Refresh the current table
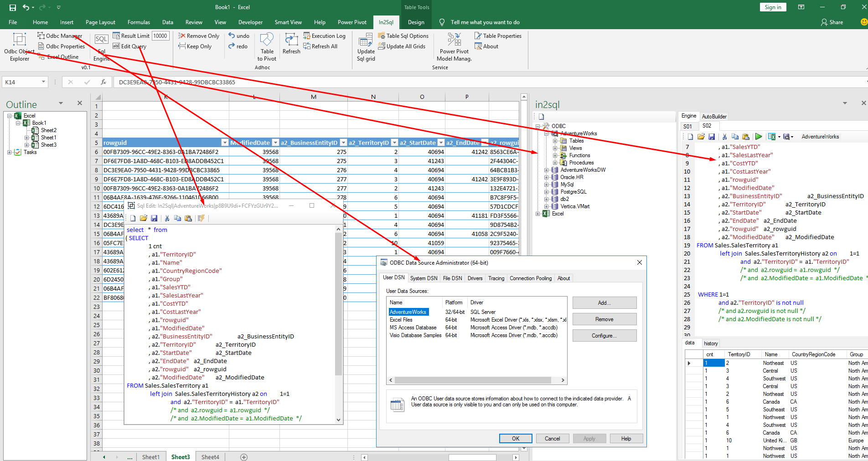The image size is (868, 461). pos(291,44)
